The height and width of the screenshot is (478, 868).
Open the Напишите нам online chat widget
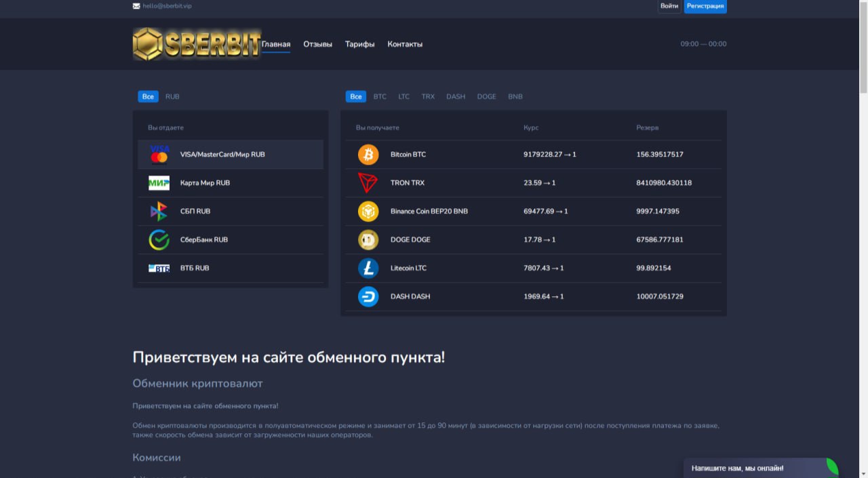click(x=761, y=468)
